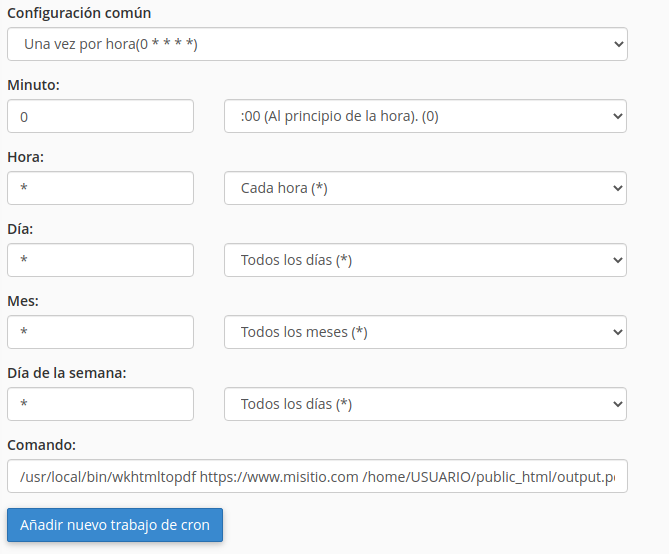
Task: Focus the Hora text input box
Action: [100, 188]
